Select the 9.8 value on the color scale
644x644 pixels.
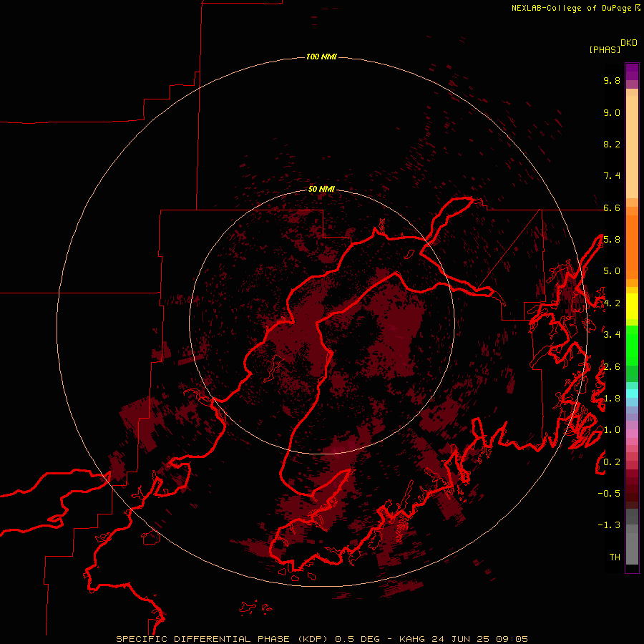[612, 80]
